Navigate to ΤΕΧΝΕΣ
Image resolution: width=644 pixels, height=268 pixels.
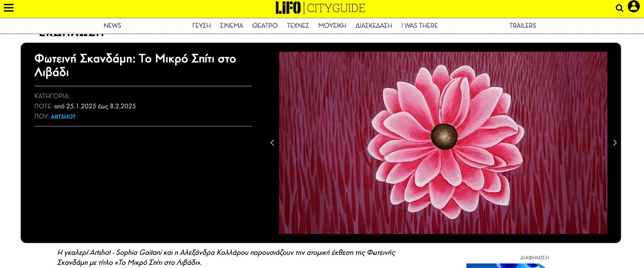pyautogui.click(x=298, y=26)
